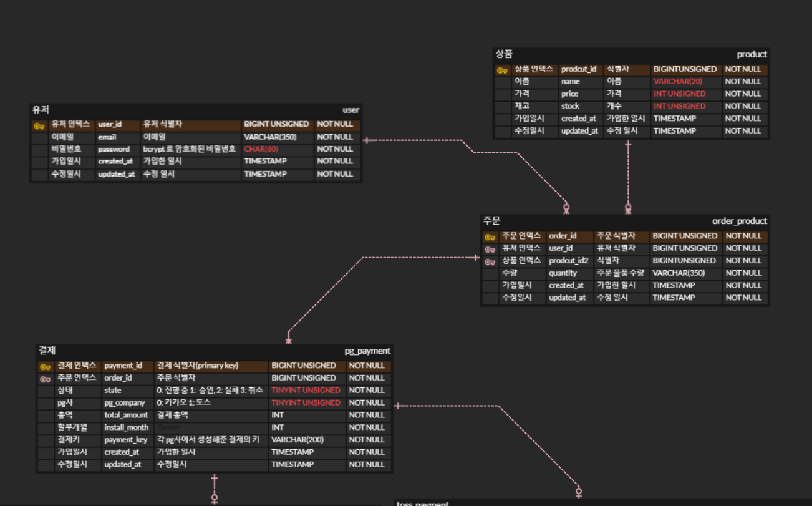Image resolution: width=812 pixels, height=506 pixels.
Task: Toggle NOT NULL on the quantity column
Action: (x=743, y=273)
